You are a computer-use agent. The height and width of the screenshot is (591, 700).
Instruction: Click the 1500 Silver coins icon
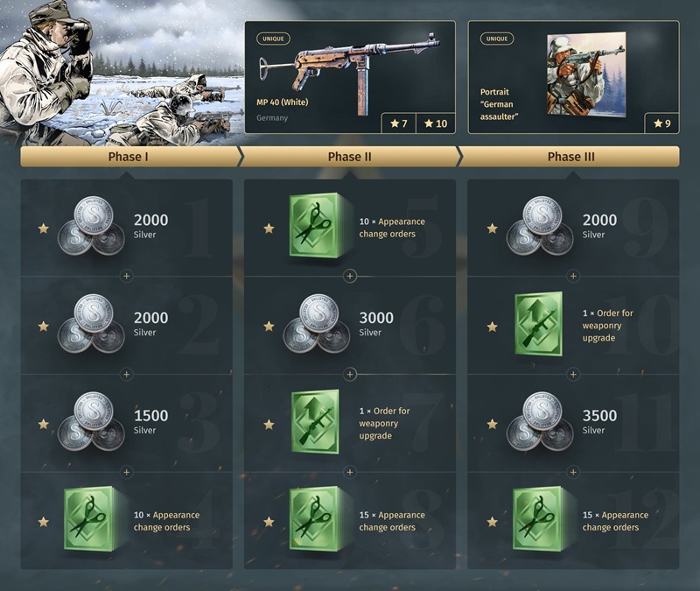92,421
